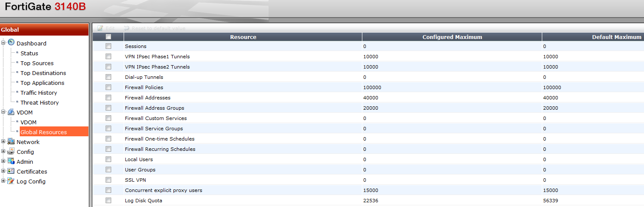Tick the Firewall Policies checkbox
This screenshot has width=644, height=207.
click(108, 87)
